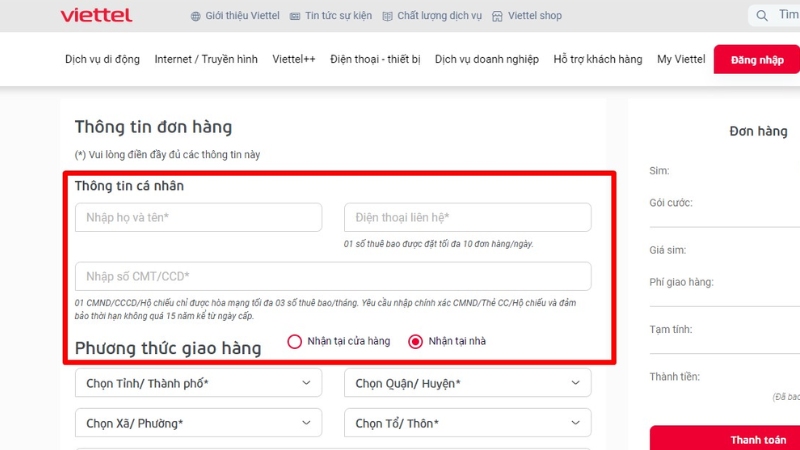Select the Nhận tại cửa hàng radio option
Image resolution: width=800 pixels, height=450 pixels.
point(295,341)
